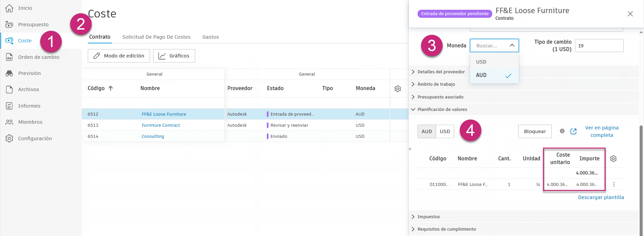Open Presupuesto in the sidebar

33,25
